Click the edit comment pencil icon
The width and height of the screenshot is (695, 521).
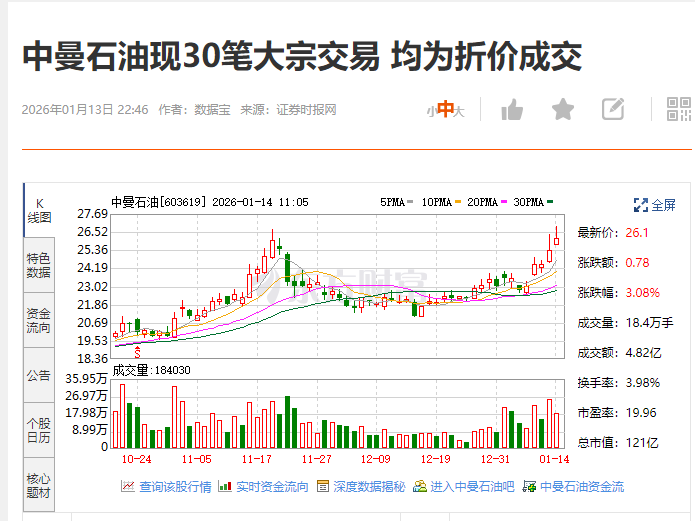coord(613,109)
